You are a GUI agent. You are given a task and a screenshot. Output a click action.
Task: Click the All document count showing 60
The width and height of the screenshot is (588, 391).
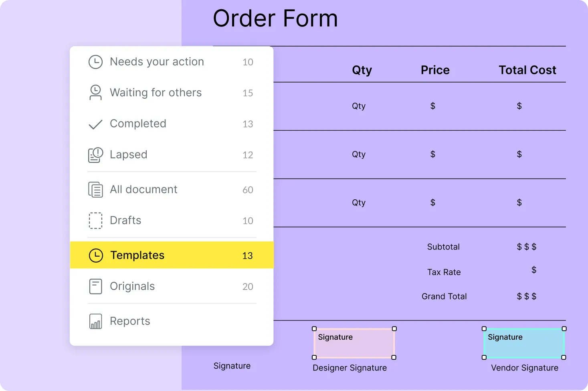pyautogui.click(x=248, y=189)
